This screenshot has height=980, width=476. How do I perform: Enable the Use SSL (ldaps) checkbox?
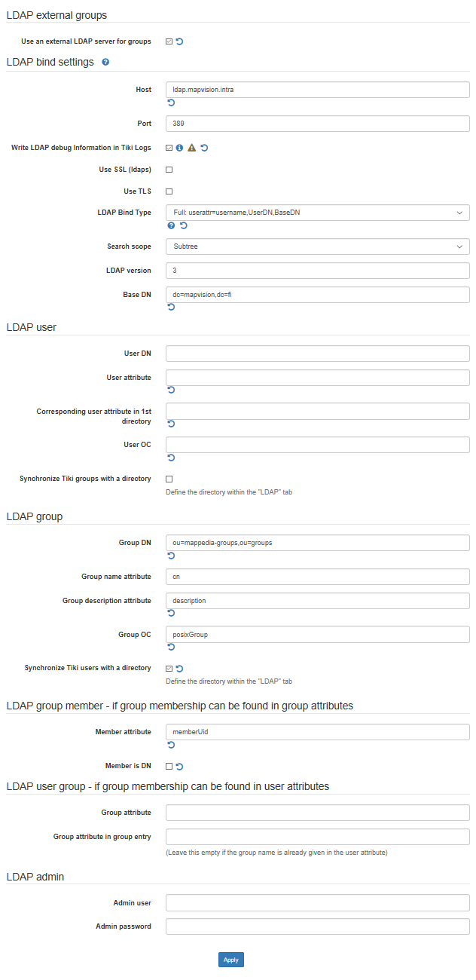169,170
